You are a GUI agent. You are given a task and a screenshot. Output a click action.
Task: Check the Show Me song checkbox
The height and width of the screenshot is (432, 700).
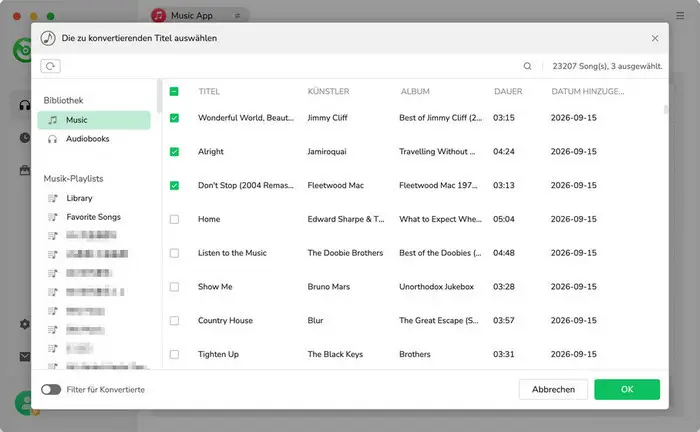174,287
